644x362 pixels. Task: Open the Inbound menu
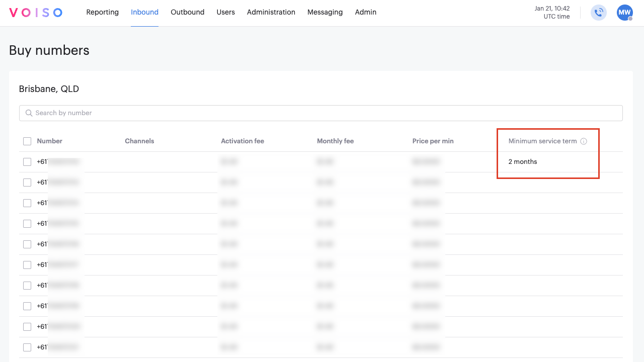pos(144,12)
